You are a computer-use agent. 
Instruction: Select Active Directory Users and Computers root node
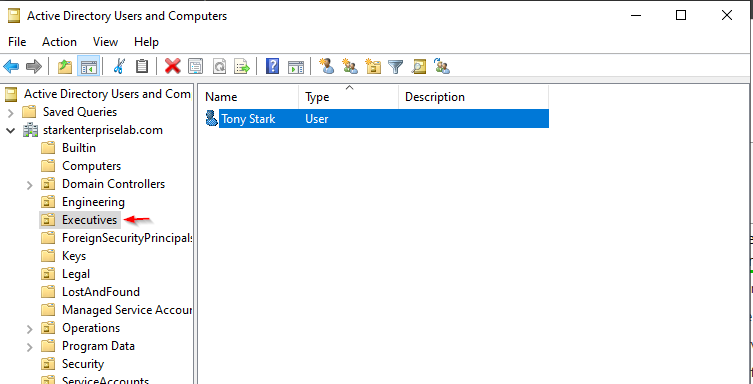tap(107, 94)
